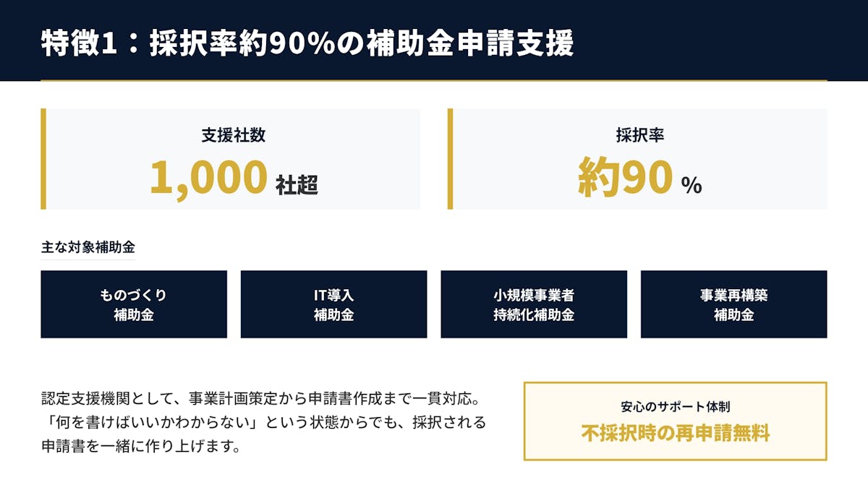Screen dimensions: 868x488
Task: Click the gold accent bar on 支援社数 card
Action: tap(43, 159)
